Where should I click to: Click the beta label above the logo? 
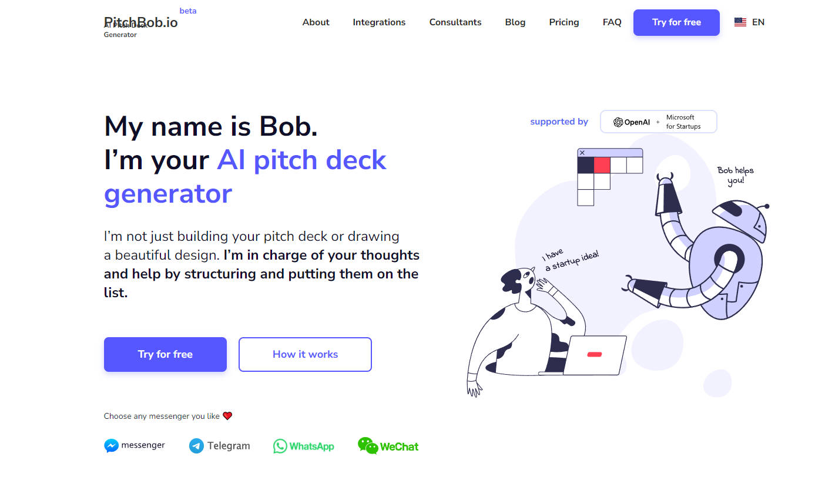point(188,10)
